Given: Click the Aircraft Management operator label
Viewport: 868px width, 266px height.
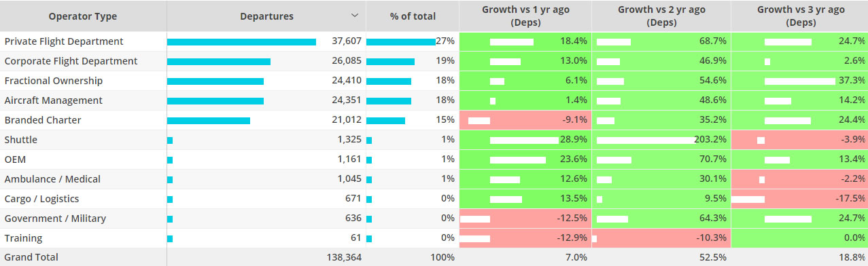Looking at the screenshot, I should [x=54, y=100].
